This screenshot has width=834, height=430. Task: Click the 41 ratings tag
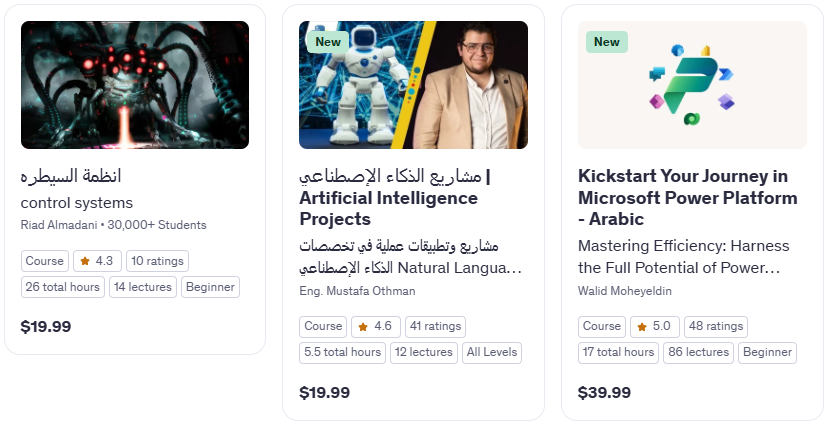point(436,326)
